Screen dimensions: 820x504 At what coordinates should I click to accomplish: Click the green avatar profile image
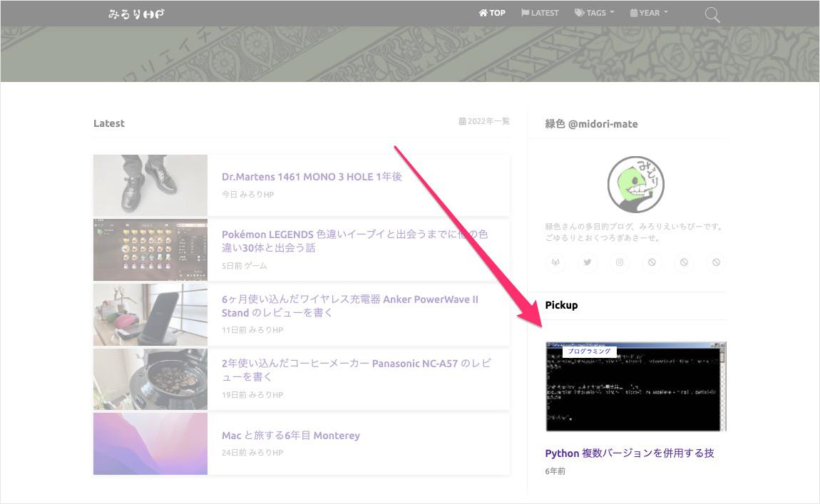point(635,184)
